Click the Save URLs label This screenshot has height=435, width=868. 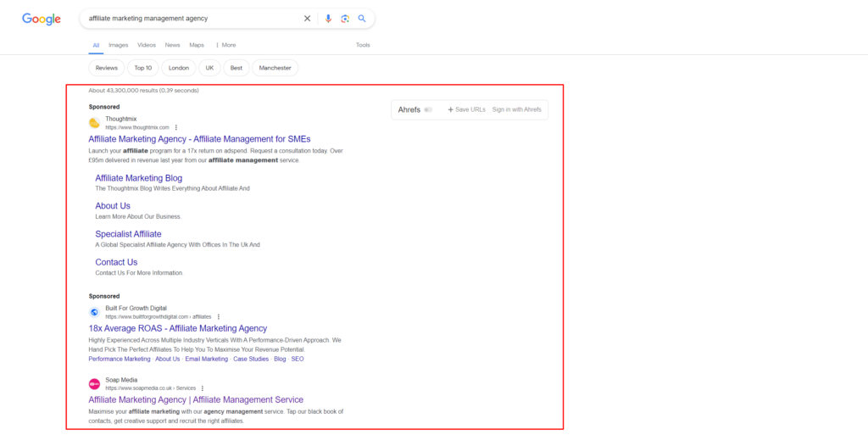coord(470,109)
